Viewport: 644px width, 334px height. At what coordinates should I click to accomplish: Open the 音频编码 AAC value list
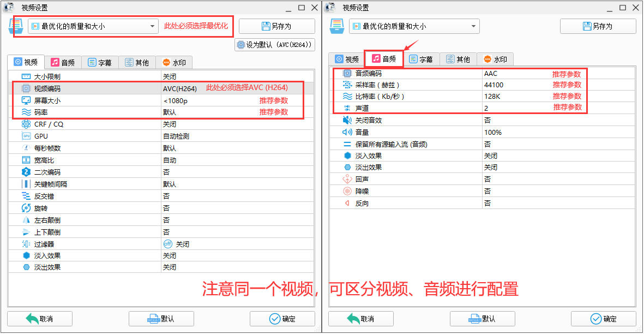491,74
